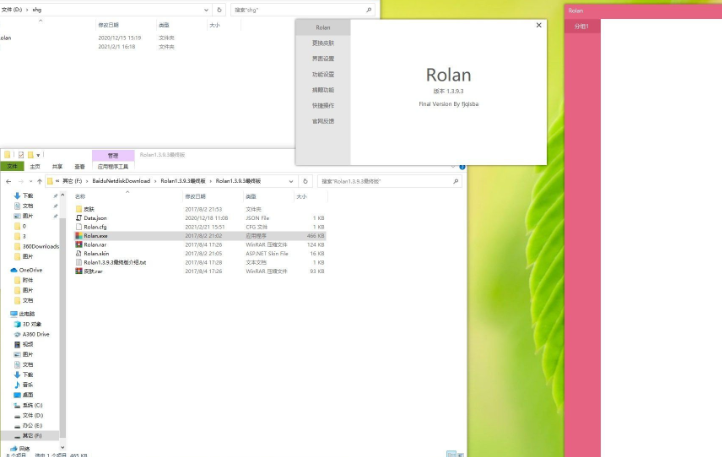Select 更换皮肤 in Rolan settings sidebar
Viewport: 722px width, 457px height.
coord(323,43)
